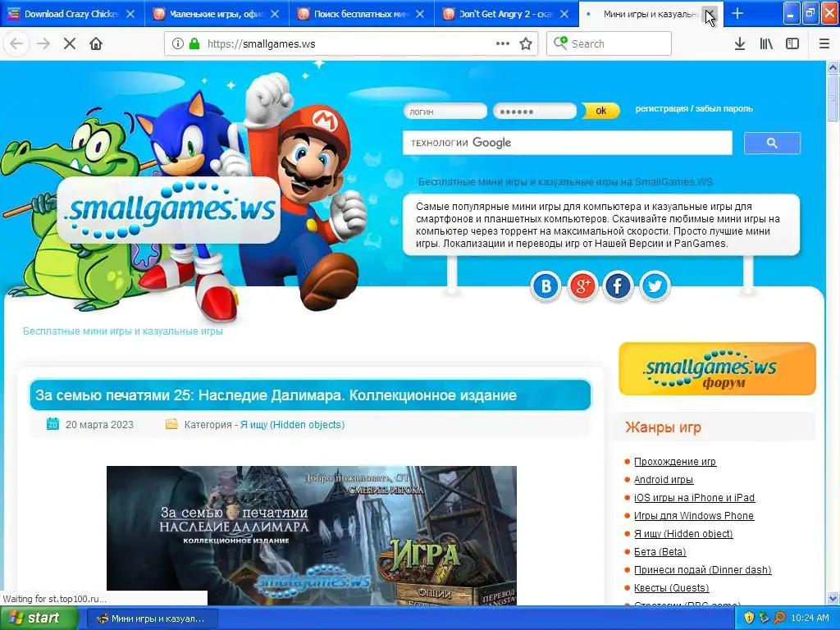The width and height of the screenshot is (840, 630).
Task: Select the Мини игры и казуальные tab
Action: (650, 14)
